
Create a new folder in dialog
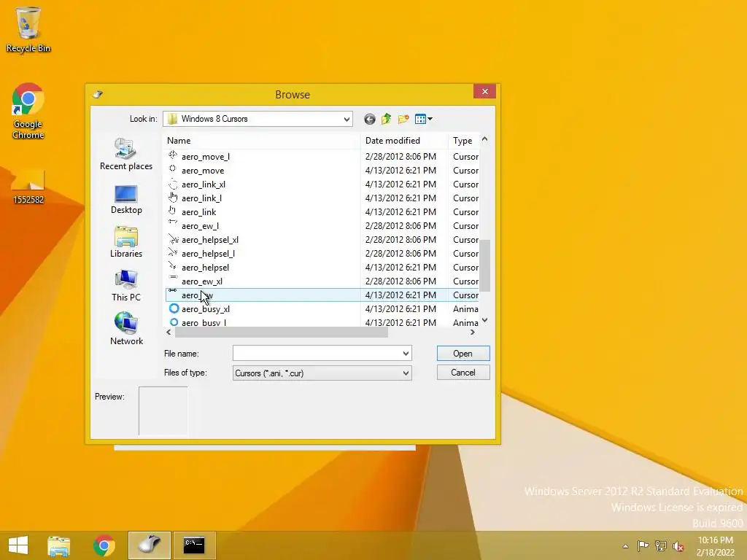(403, 119)
